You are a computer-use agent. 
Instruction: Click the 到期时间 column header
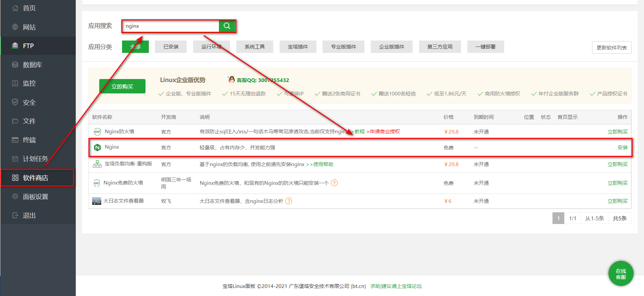pyautogui.click(x=484, y=117)
